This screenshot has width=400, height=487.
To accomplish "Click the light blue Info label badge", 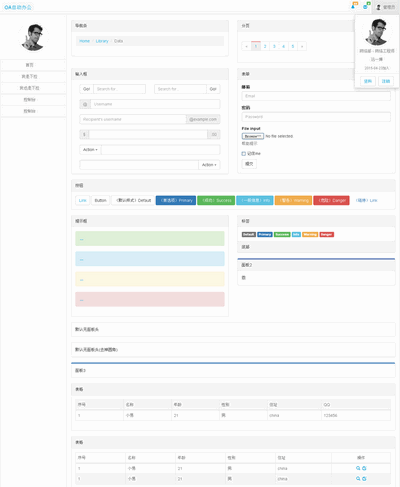I will coord(296,235).
